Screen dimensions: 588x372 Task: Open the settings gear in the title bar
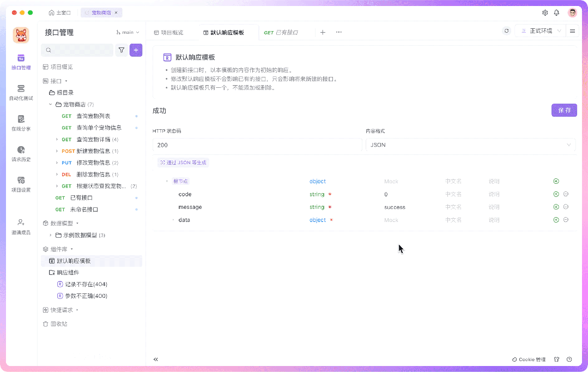545,12
